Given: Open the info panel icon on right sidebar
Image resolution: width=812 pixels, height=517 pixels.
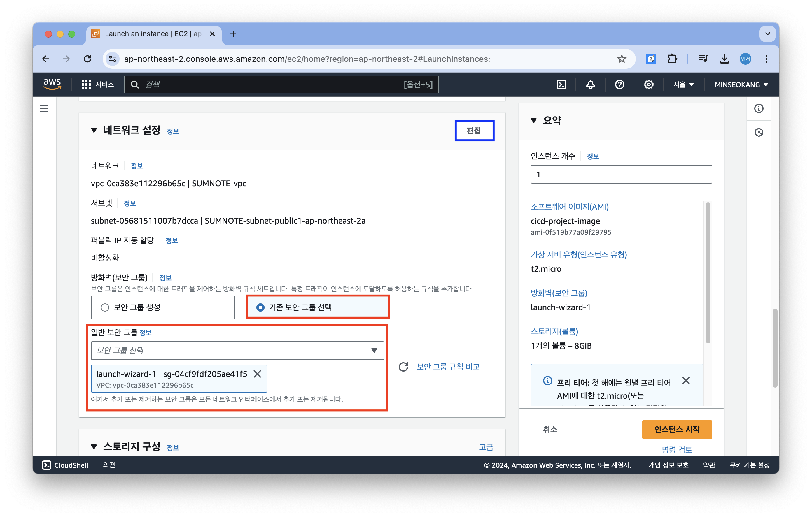Looking at the screenshot, I should tap(758, 108).
